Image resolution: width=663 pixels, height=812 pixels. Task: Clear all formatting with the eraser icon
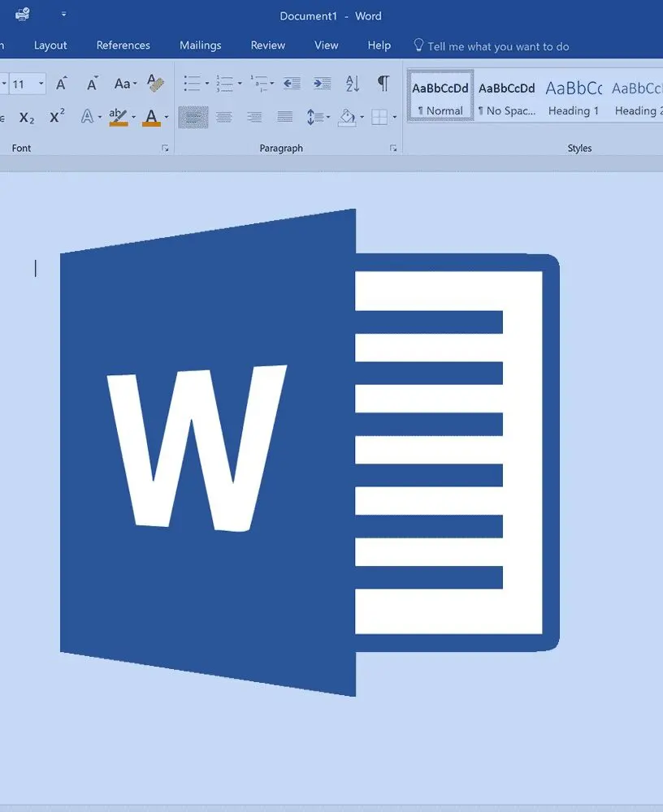click(155, 83)
